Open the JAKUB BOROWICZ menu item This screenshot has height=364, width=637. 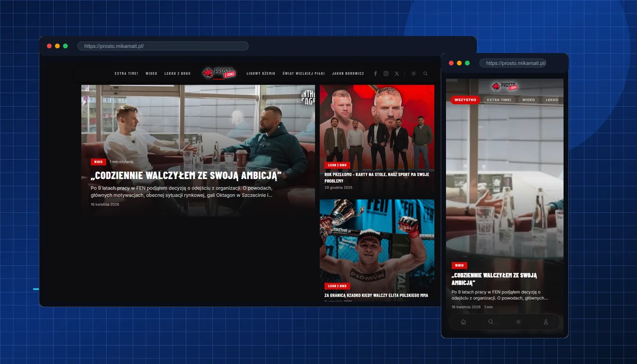click(x=348, y=73)
